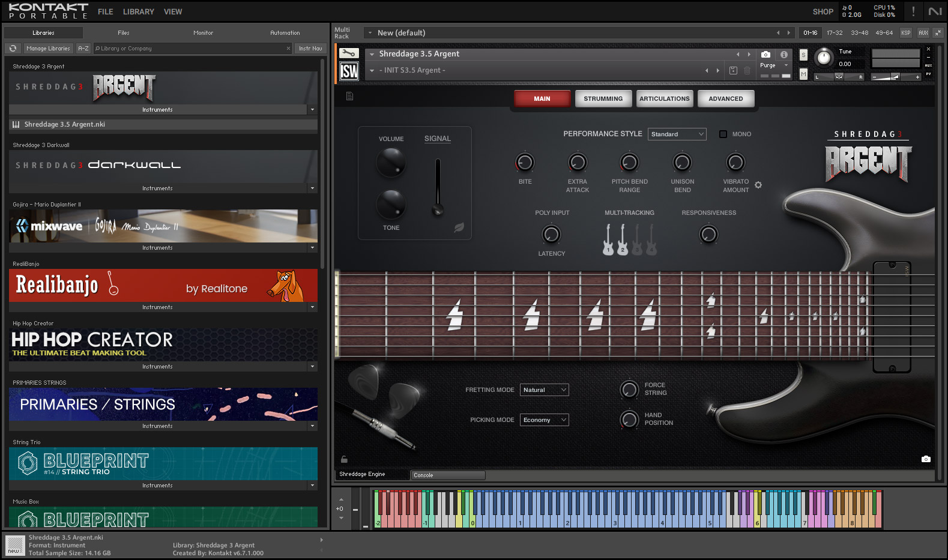Solo the instrument with the S button
The width and height of the screenshot is (948, 560).
[x=803, y=55]
